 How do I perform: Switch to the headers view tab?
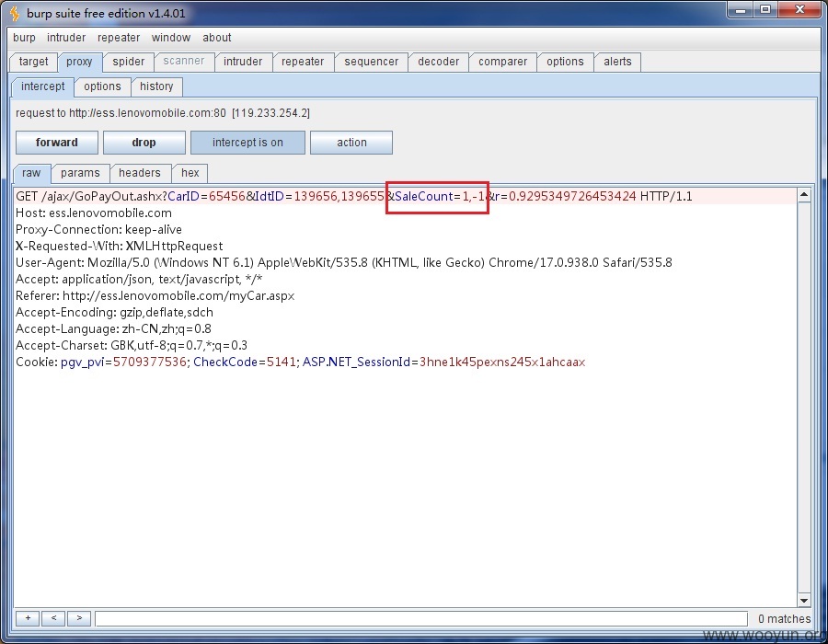(140, 173)
